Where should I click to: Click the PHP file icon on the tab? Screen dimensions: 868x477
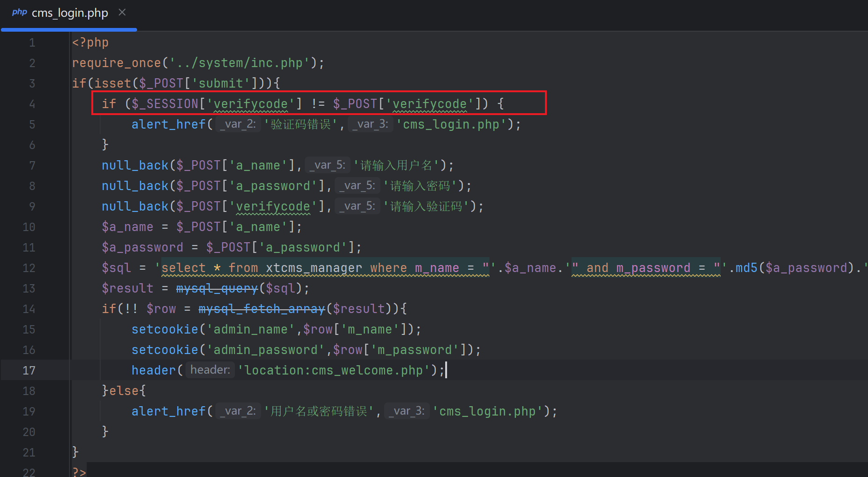coord(19,12)
